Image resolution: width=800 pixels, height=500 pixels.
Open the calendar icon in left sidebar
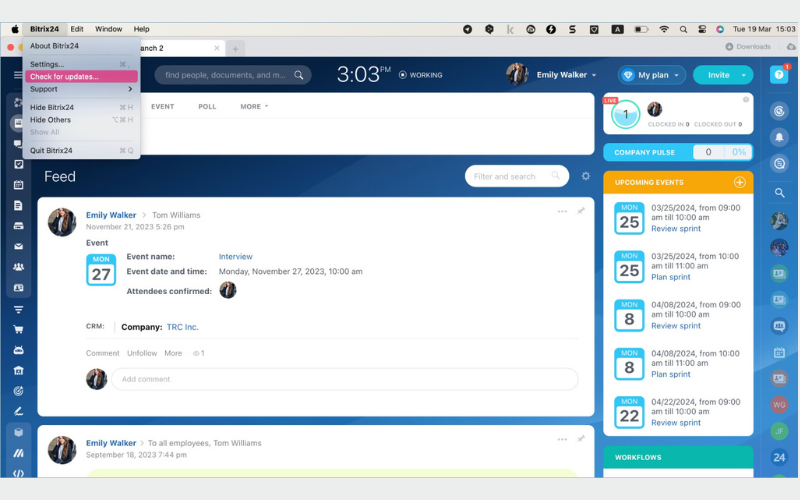coord(18,185)
